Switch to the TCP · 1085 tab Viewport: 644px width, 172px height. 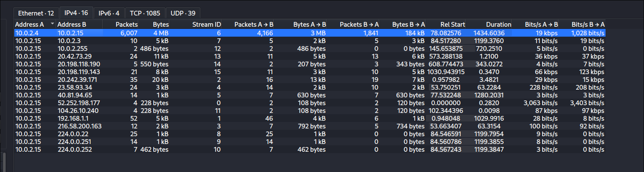tap(145, 13)
